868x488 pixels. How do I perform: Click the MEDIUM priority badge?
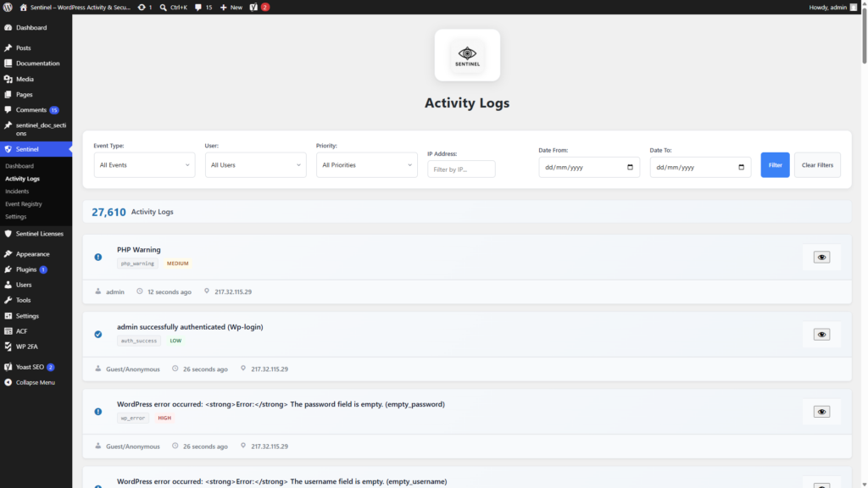coord(178,264)
